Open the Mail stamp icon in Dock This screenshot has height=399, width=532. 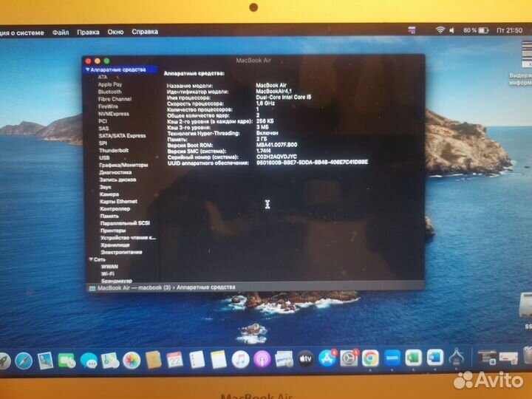(45, 361)
